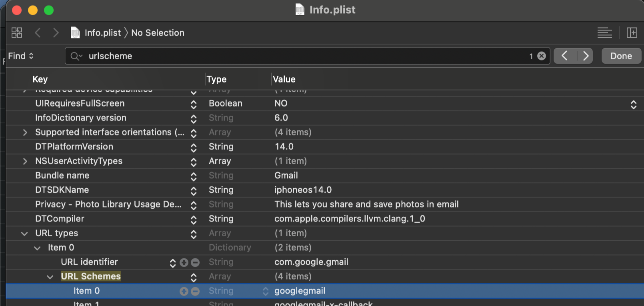Add row after URL identifier

coord(184,262)
